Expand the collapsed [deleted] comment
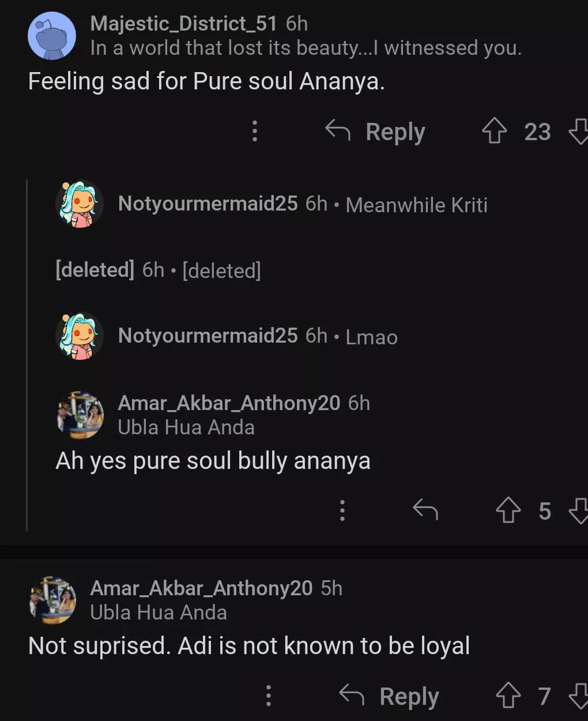The height and width of the screenshot is (721, 588). coord(221,270)
